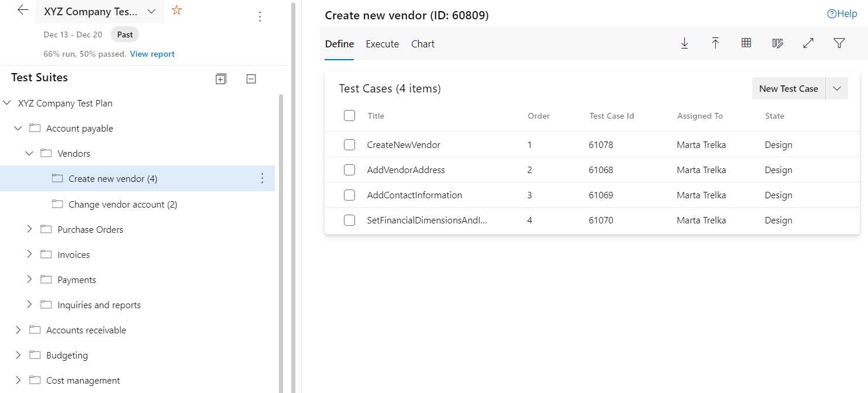Collapse the Account payable suite

tap(18, 128)
